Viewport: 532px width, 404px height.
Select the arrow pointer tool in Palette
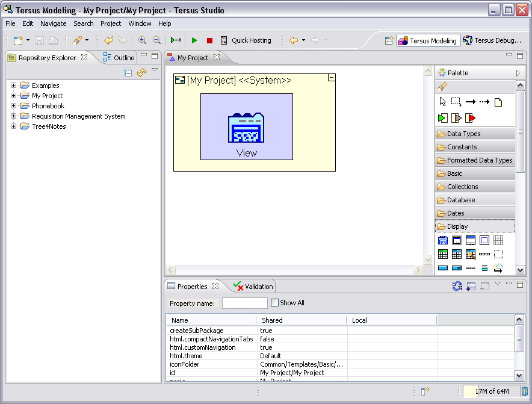pos(443,102)
